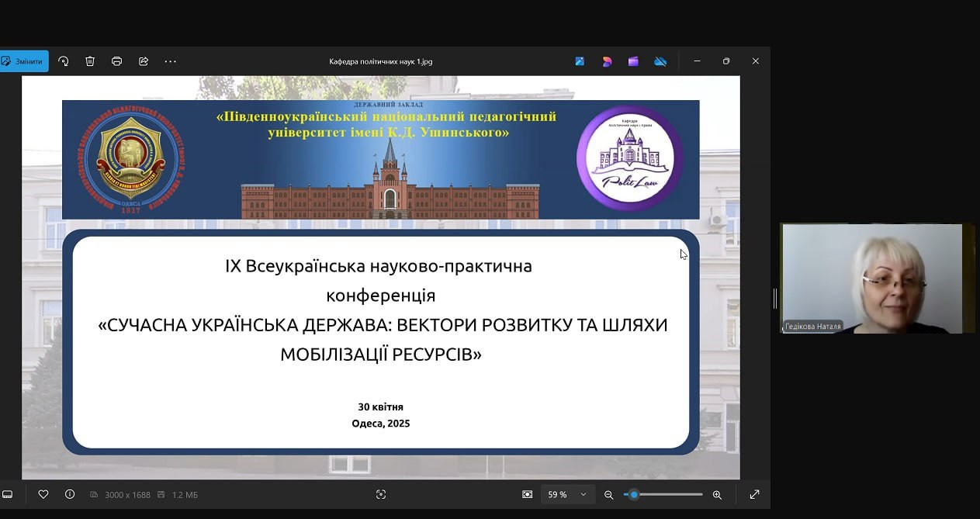This screenshot has width=980, height=519.
Task: Open the Clipchamp video editor icon
Action: (x=633, y=61)
